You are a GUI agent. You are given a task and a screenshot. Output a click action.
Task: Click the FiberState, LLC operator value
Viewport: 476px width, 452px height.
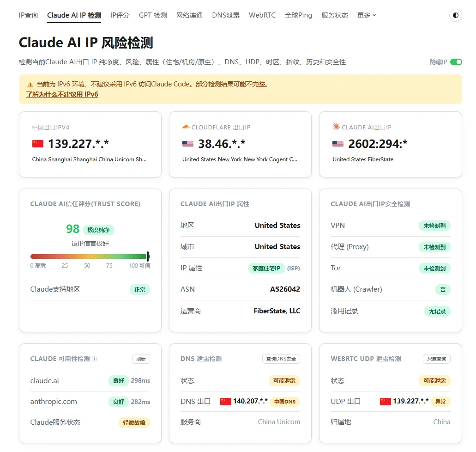coord(277,311)
